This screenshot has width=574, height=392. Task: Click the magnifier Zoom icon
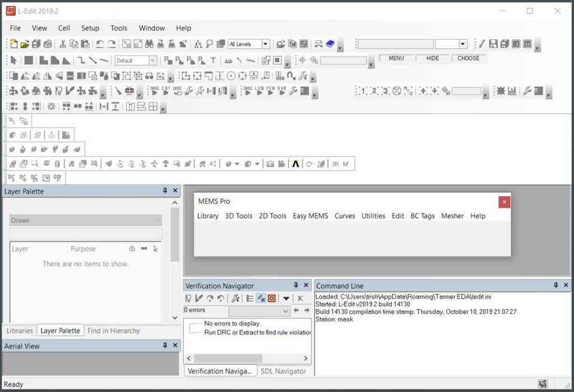tap(210, 44)
